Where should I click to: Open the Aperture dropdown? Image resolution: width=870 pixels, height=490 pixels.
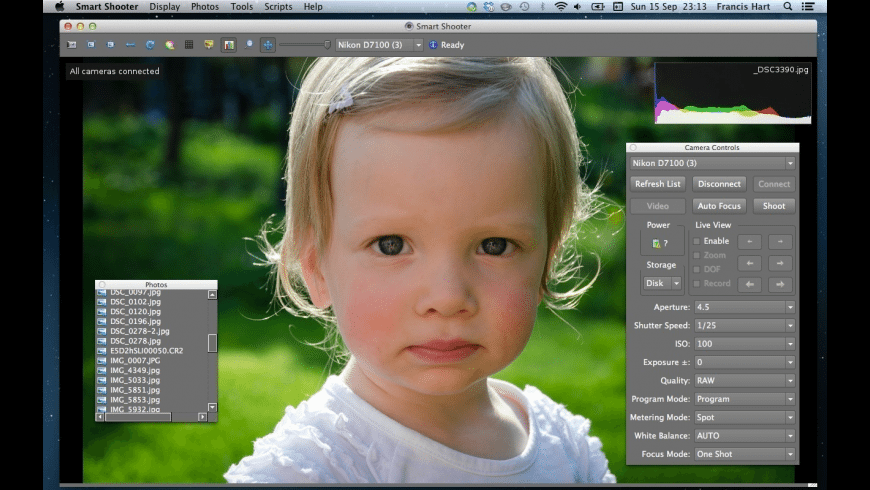click(x=744, y=307)
